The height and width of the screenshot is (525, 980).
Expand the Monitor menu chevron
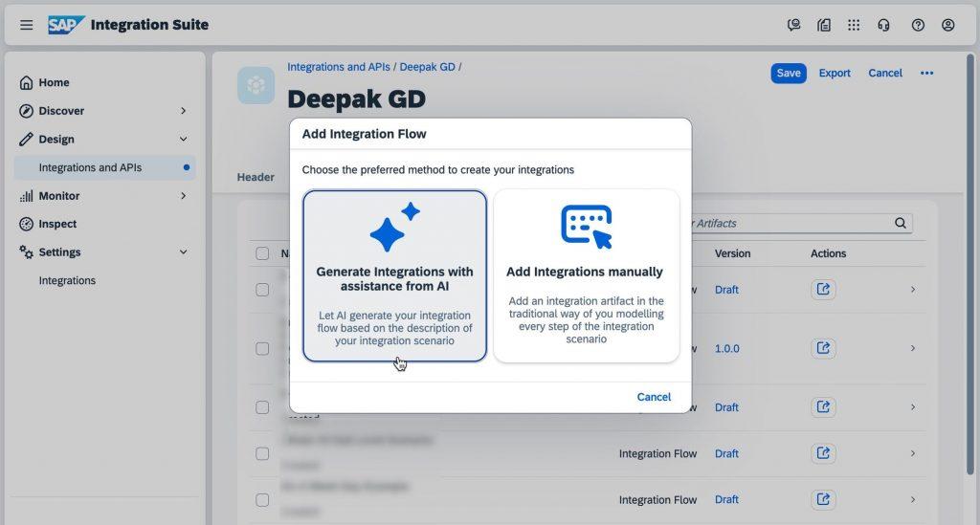[x=183, y=196]
